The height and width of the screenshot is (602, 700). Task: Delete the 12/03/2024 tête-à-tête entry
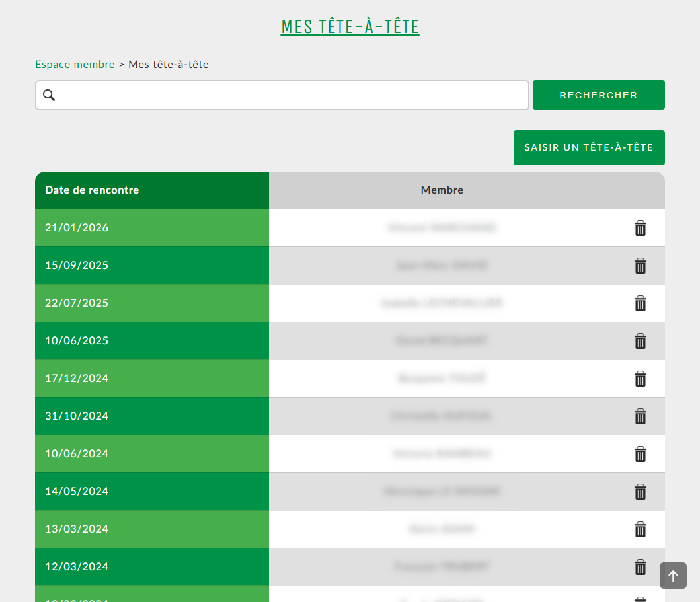click(640, 567)
